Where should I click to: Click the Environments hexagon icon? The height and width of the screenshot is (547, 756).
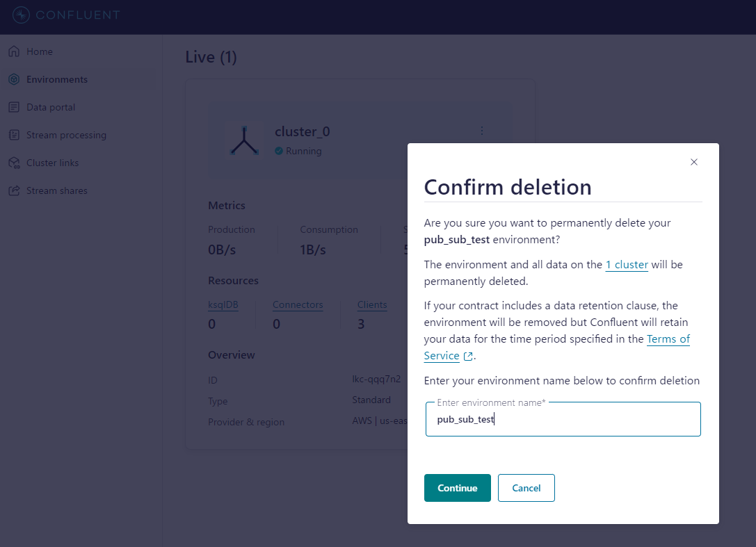point(14,79)
